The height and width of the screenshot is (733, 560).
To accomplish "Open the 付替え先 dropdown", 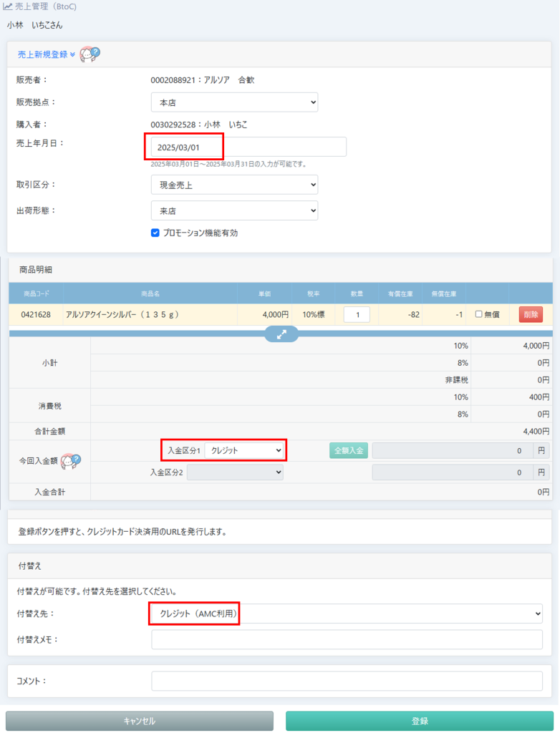I will click(x=347, y=613).
